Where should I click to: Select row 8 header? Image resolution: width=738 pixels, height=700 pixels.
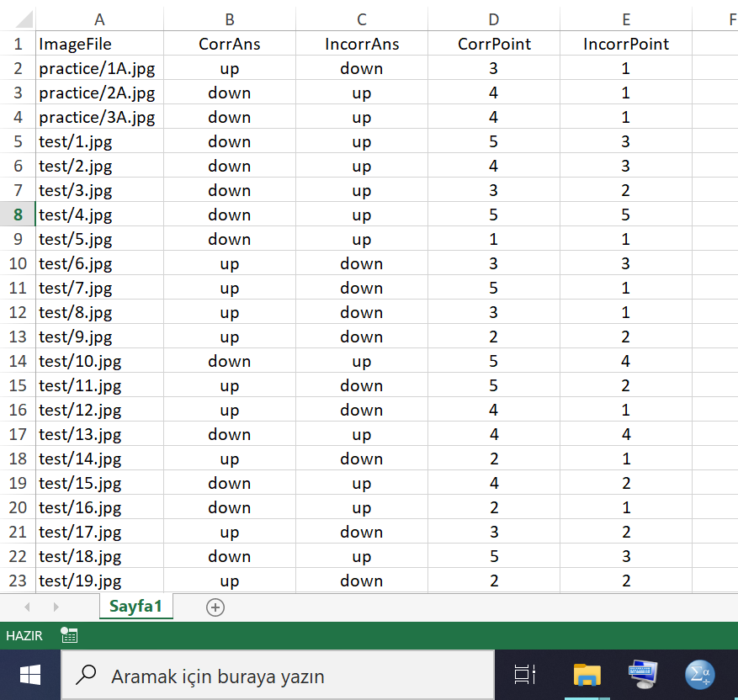pyautogui.click(x=18, y=215)
